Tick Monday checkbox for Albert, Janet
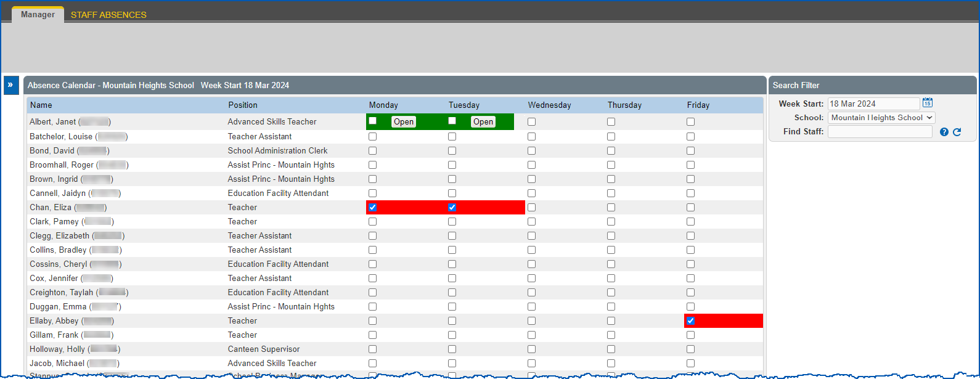 [x=372, y=121]
